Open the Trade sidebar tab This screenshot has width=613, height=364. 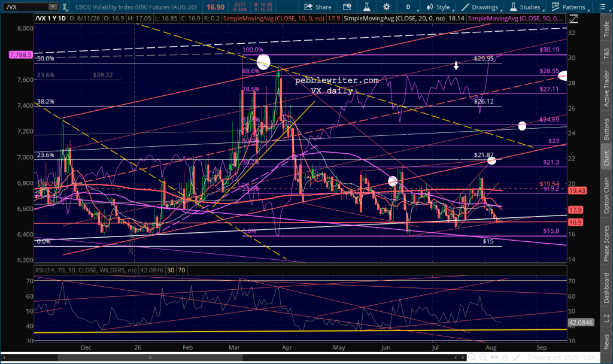[606, 29]
